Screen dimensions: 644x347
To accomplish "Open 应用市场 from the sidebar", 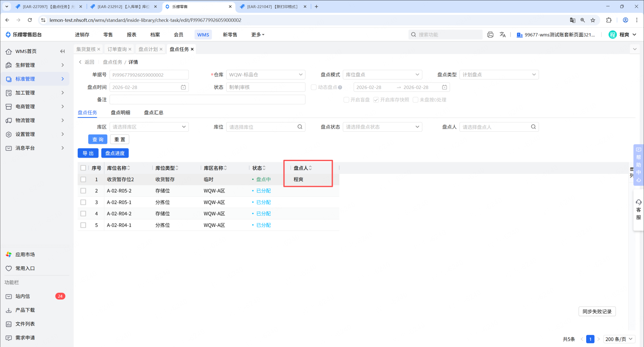I will pyautogui.click(x=25, y=254).
